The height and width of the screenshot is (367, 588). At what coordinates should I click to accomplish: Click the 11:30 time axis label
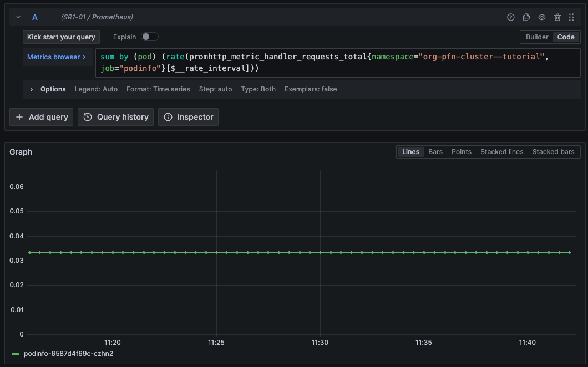pos(320,342)
